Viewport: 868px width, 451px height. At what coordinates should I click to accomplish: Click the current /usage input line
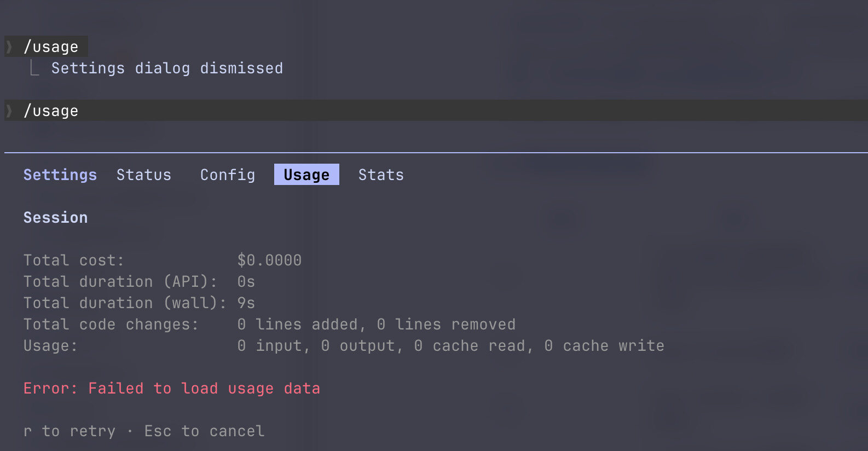436,111
